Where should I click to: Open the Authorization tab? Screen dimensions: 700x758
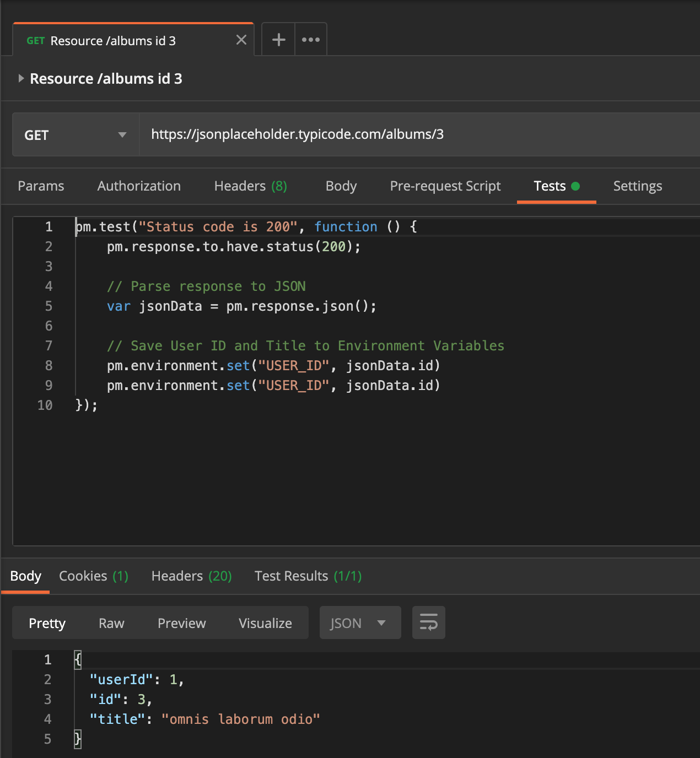point(139,186)
